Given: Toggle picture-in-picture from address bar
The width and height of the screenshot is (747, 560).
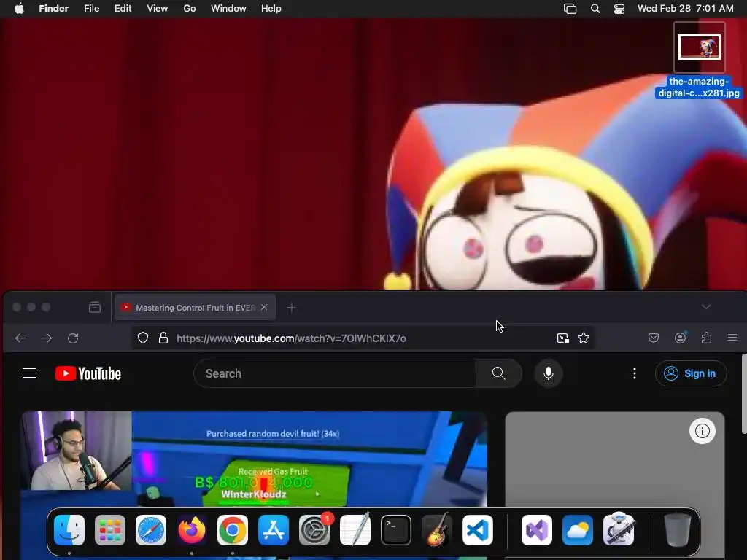Looking at the screenshot, I should (x=563, y=338).
